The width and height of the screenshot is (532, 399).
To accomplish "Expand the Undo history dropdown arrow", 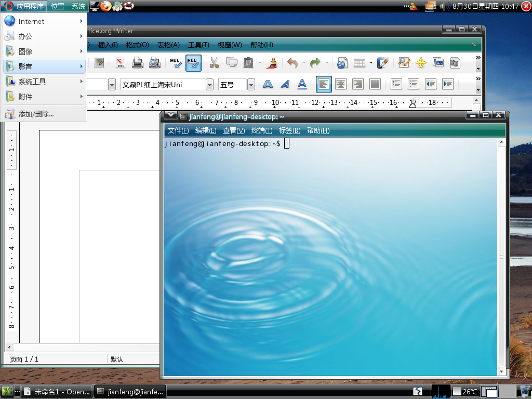I will click(303, 63).
